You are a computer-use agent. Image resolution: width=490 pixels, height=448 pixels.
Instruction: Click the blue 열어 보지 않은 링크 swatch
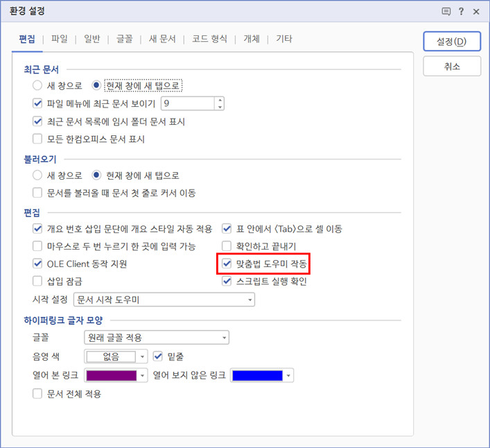click(257, 375)
